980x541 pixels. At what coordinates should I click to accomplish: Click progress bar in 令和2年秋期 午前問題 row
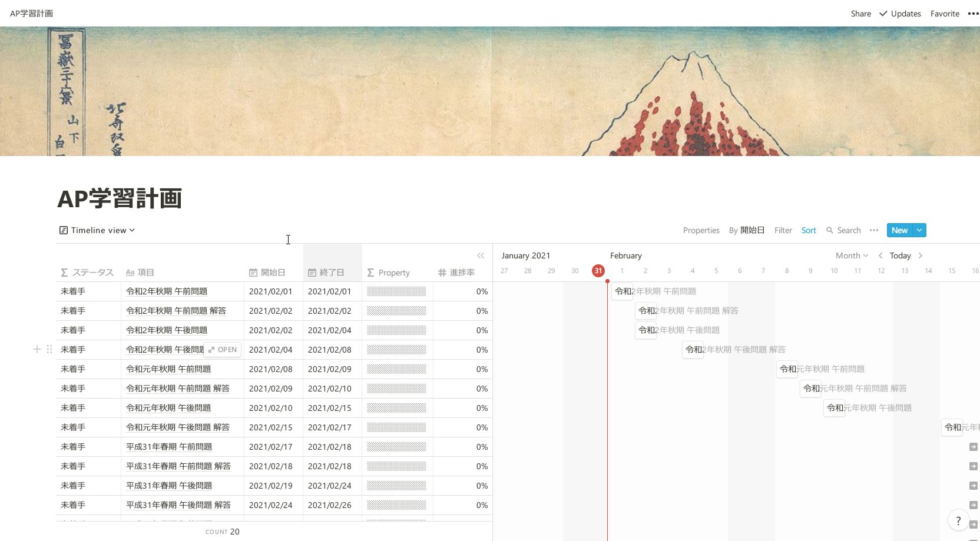click(396, 291)
